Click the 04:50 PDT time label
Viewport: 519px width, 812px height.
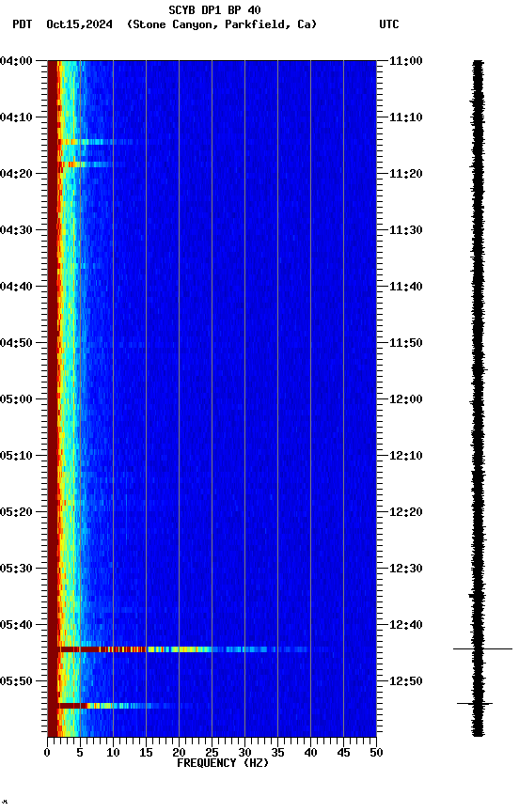(16, 343)
